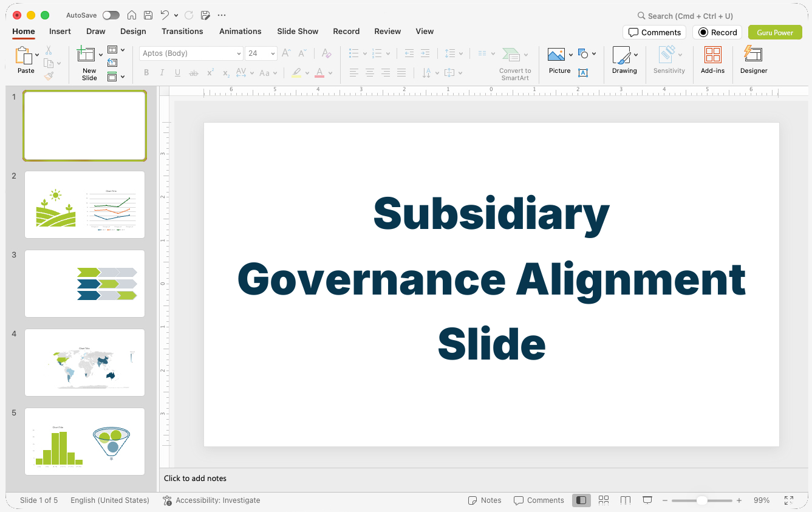Click the Record button at top right

pyautogui.click(x=717, y=32)
